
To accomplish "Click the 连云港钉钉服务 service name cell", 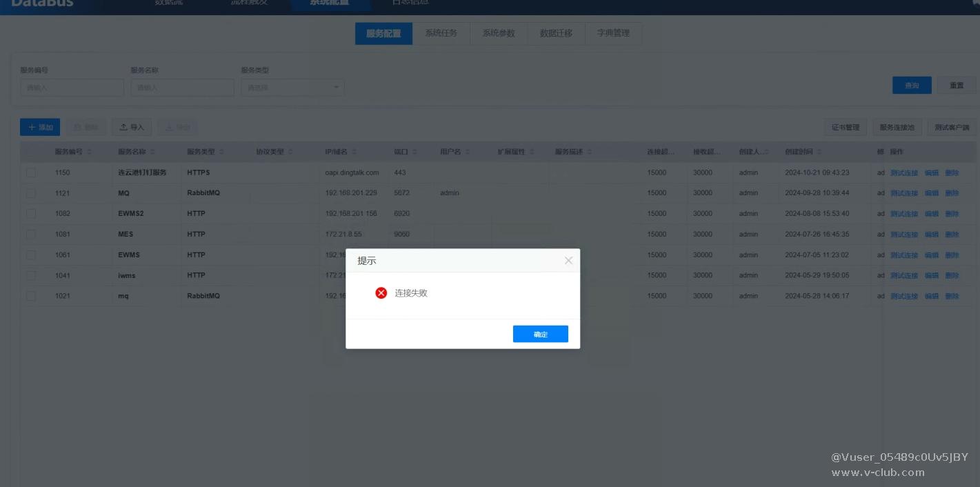I will pyautogui.click(x=142, y=172).
